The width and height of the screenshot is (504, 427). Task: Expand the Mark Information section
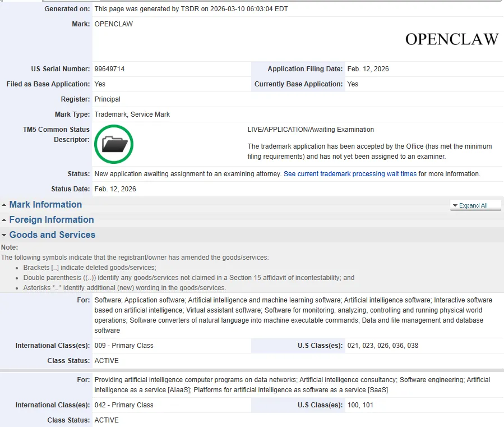click(45, 204)
